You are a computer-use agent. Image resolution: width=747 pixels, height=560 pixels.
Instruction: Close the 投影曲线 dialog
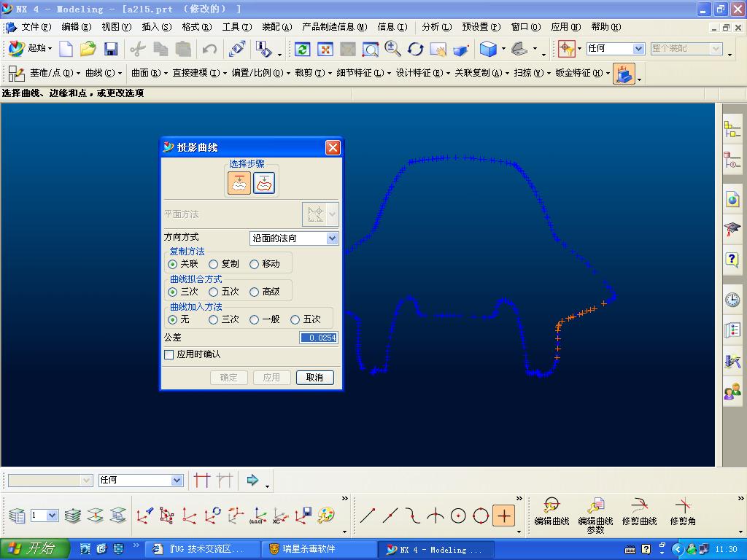point(333,147)
